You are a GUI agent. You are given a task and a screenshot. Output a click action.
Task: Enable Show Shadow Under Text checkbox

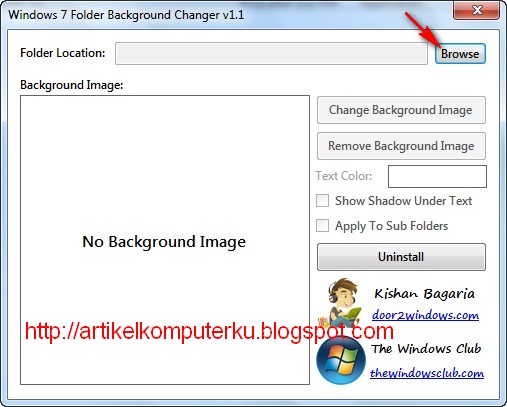click(x=322, y=201)
